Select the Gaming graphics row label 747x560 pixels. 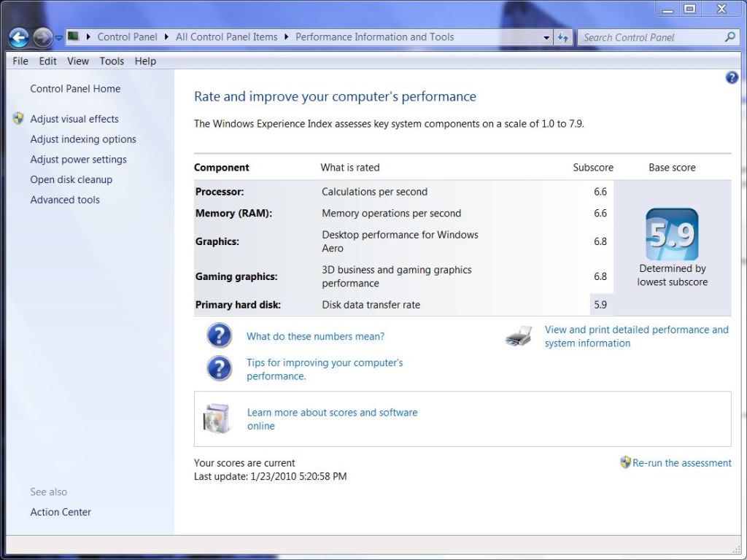click(236, 276)
